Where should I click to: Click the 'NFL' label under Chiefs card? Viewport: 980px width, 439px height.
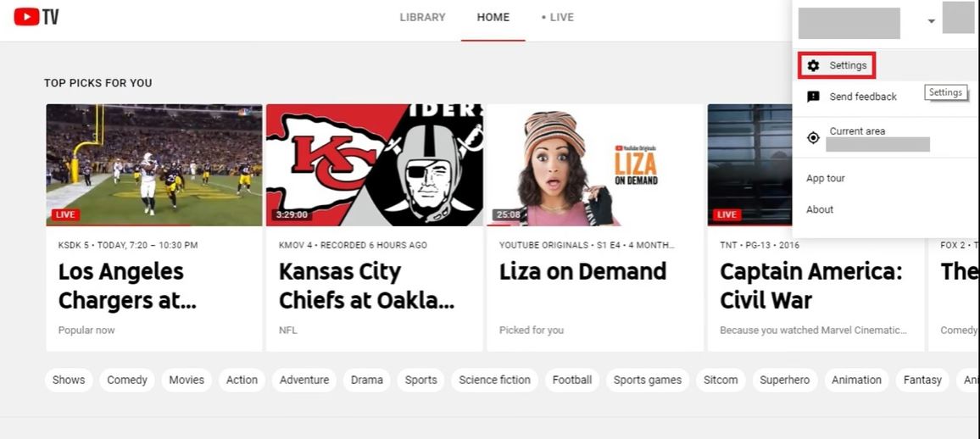pos(287,331)
